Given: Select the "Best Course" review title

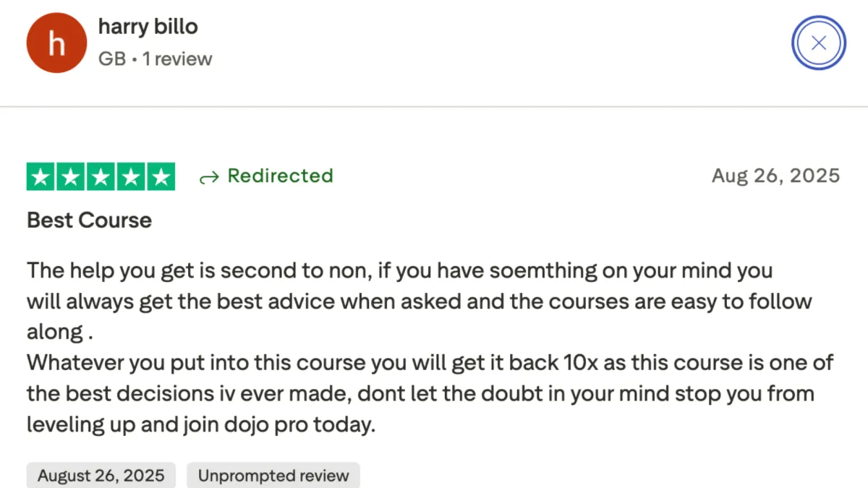Looking at the screenshot, I should pyautogui.click(x=89, y=220).
